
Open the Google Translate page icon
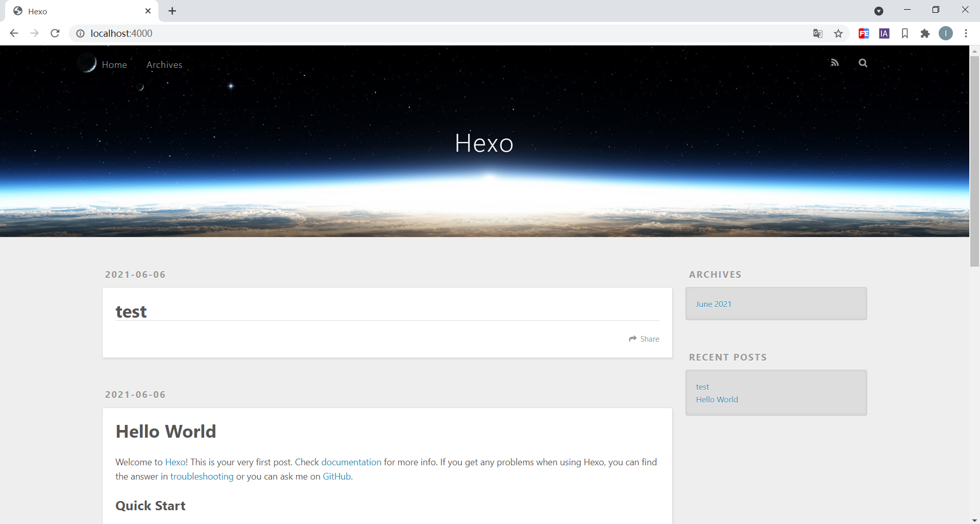coord(818,33)
